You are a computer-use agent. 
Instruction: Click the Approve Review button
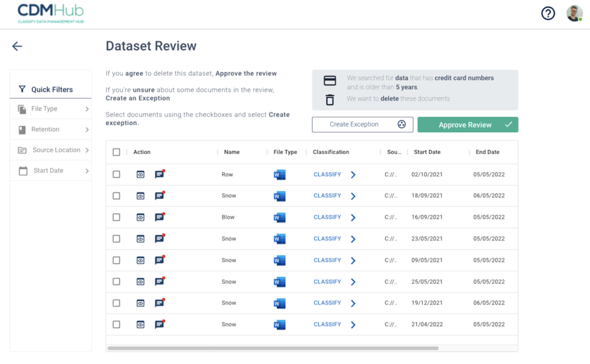[467, 124]
